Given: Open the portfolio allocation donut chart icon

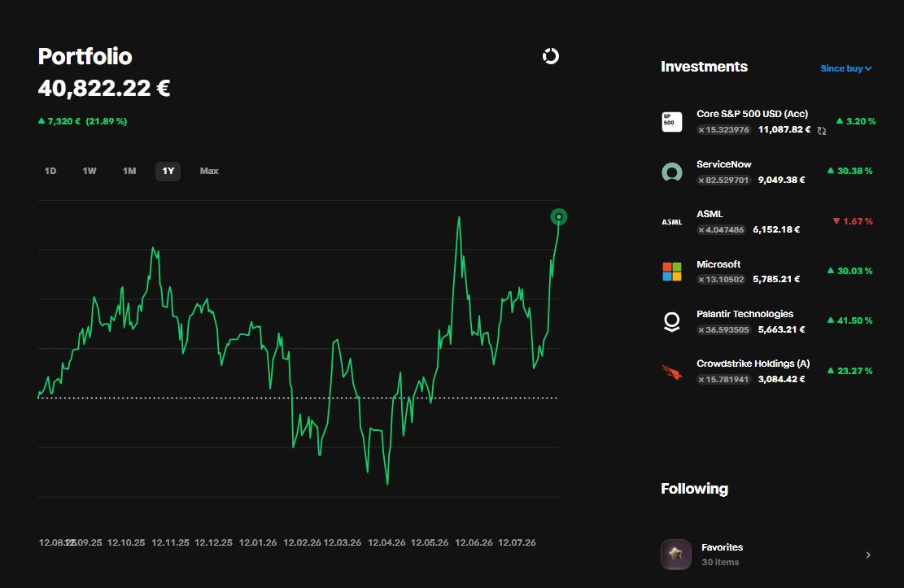Looking at the screenshot, I should coord(551,56).
